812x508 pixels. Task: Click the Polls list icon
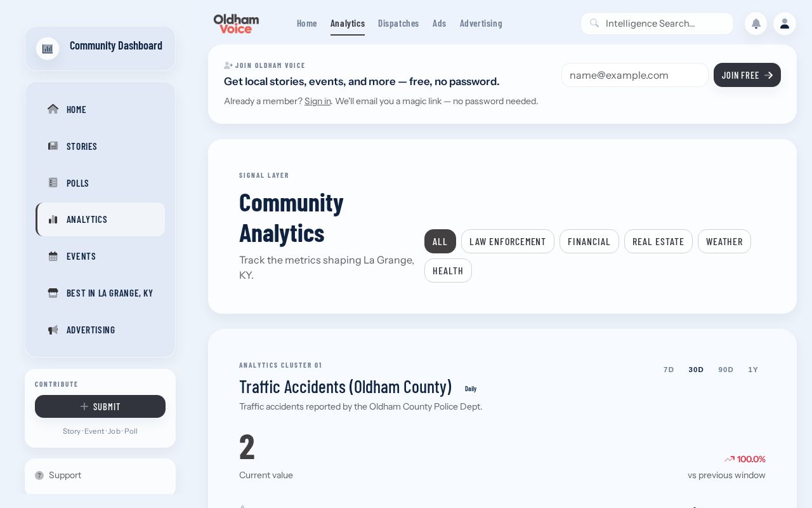(x=53, y=183)
